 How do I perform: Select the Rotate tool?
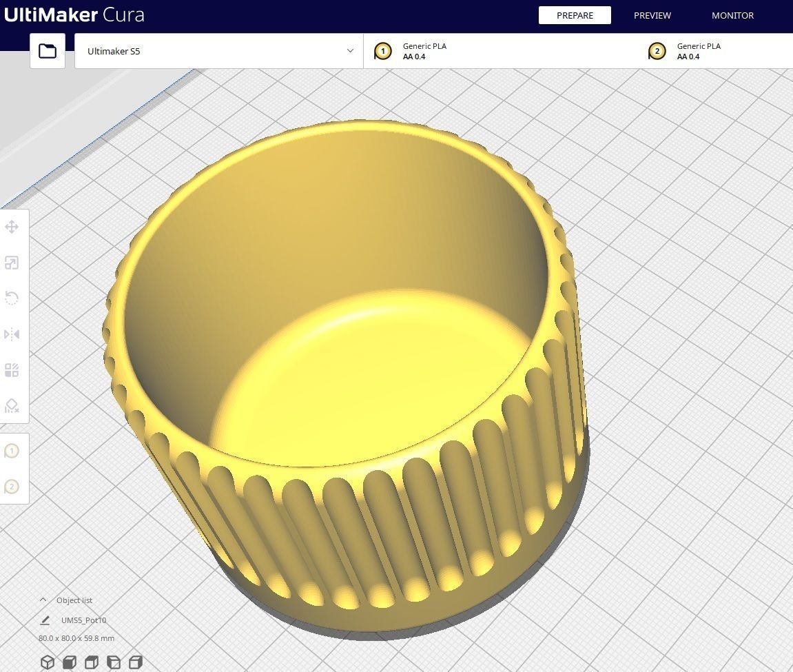tap(12, 298)
